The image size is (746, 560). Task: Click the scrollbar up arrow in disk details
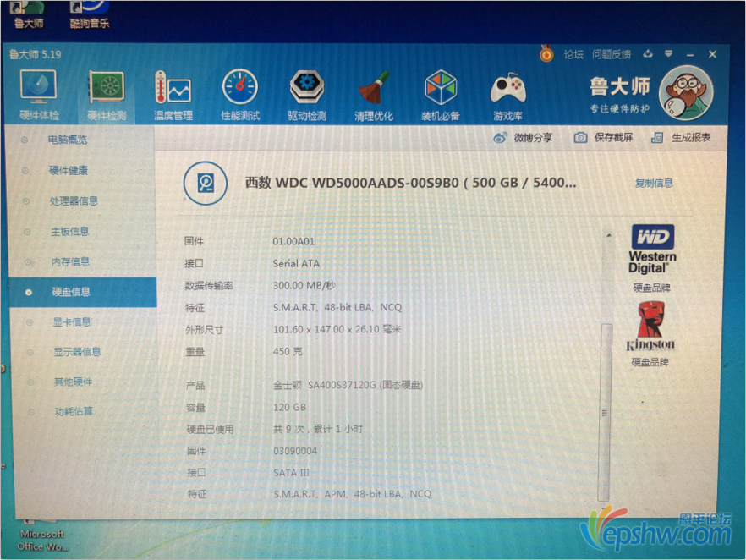pyautogui.click(x=608, y=235)
